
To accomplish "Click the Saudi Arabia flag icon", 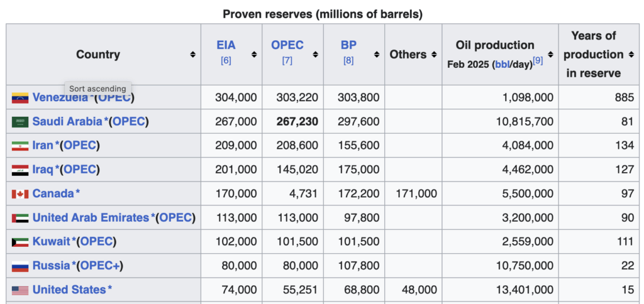I will 20,122.
